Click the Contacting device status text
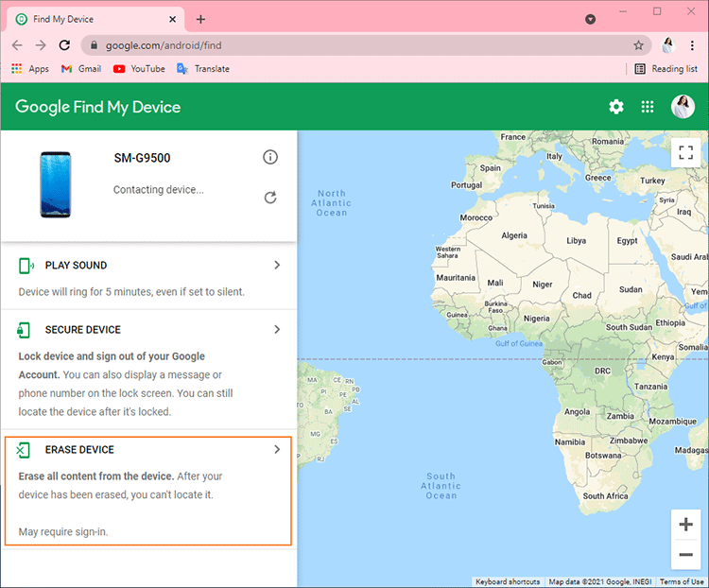Viewport: 709px width, 588px height. tap(158, 189)
